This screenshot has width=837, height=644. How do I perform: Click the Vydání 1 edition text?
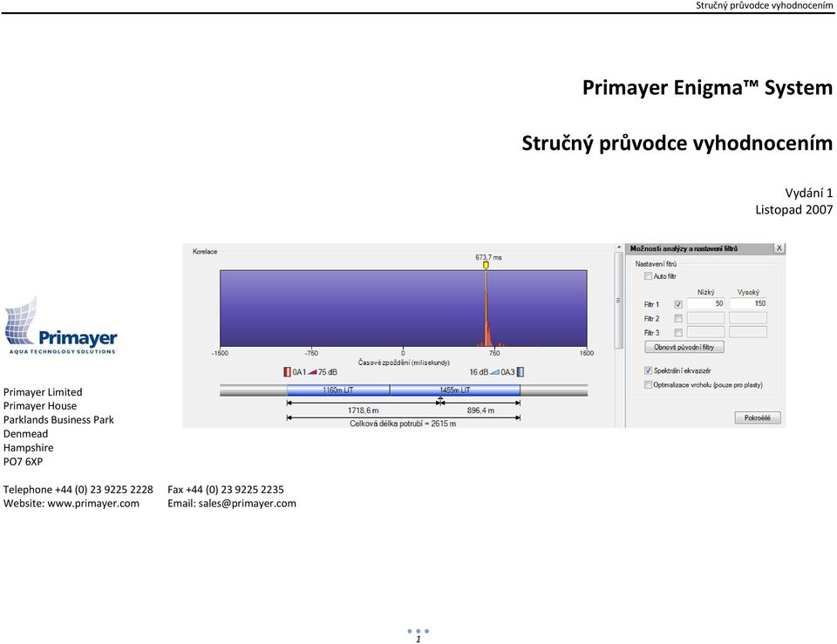(x=809, y=193)
